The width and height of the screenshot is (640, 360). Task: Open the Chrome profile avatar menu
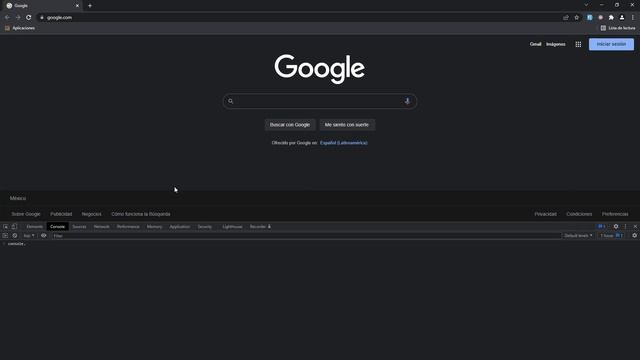622,18
